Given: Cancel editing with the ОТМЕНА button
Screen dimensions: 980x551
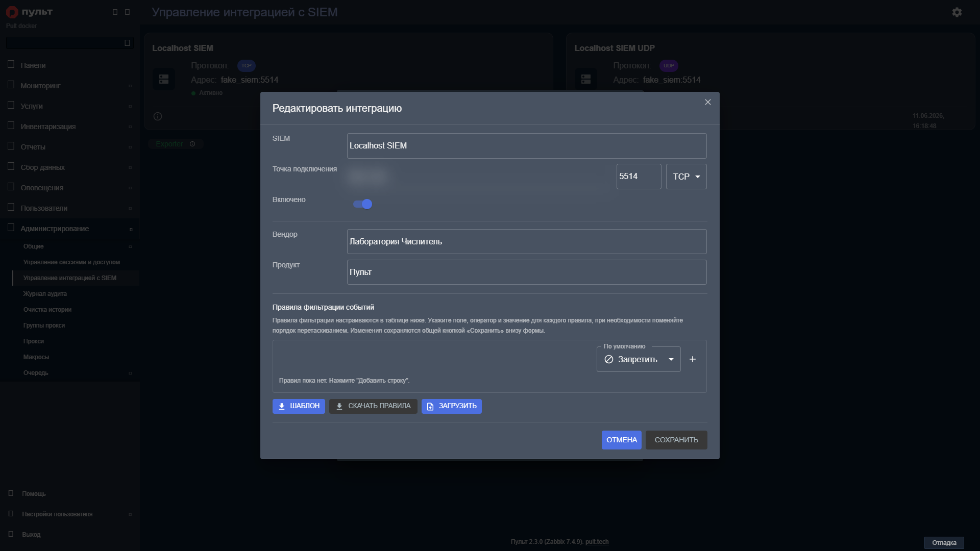Looking at the screenshot, I should click(x=621, y=440).
